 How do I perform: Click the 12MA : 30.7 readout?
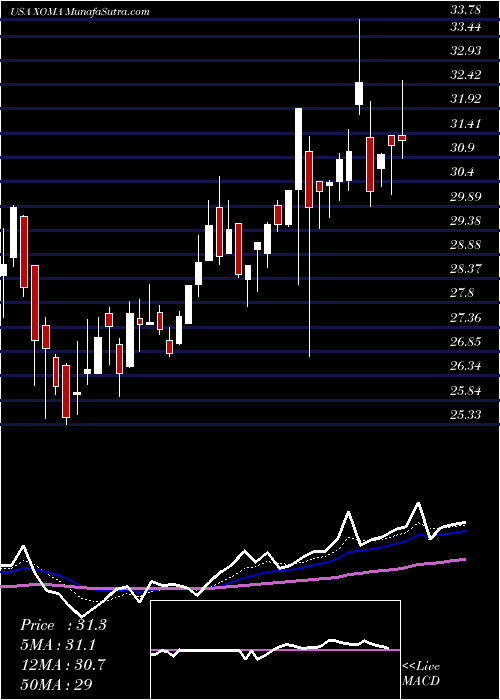point(63,665)
